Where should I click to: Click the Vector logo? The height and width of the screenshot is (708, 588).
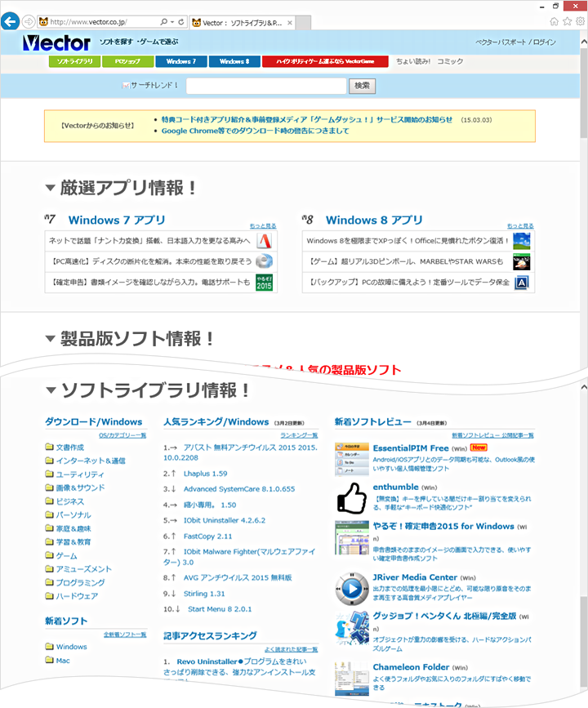[56, 43]
